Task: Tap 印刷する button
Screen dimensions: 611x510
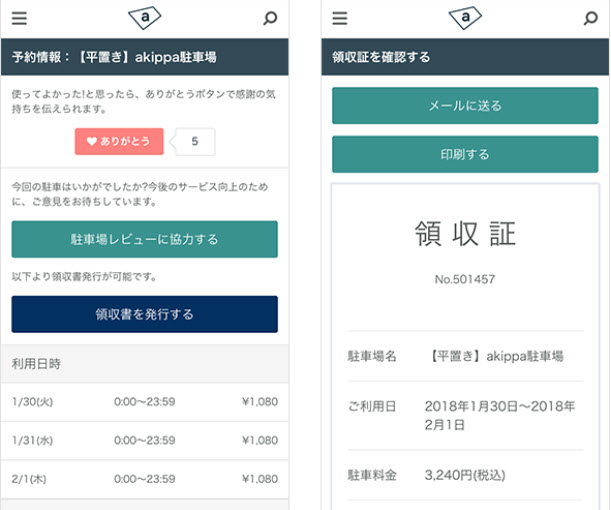Action: coord(465,154)
